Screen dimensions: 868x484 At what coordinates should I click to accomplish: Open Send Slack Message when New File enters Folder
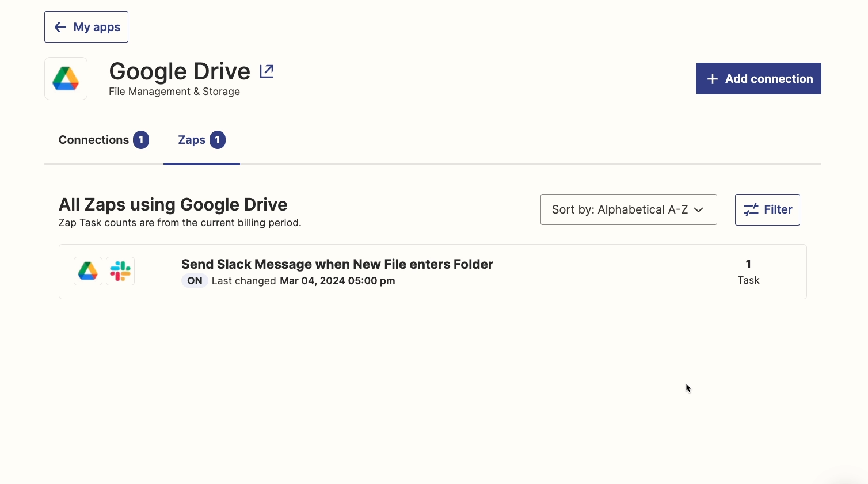tap(337, 264)
